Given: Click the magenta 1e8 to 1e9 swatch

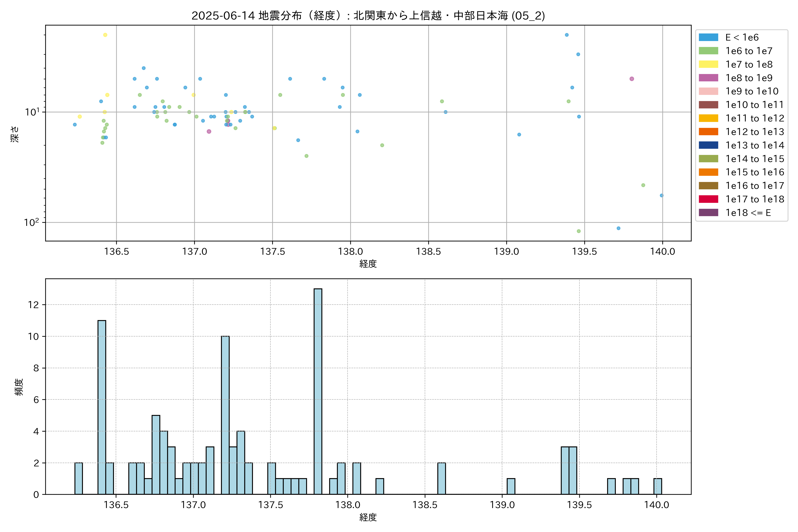Looking at the screenshot, I should 708,78.
